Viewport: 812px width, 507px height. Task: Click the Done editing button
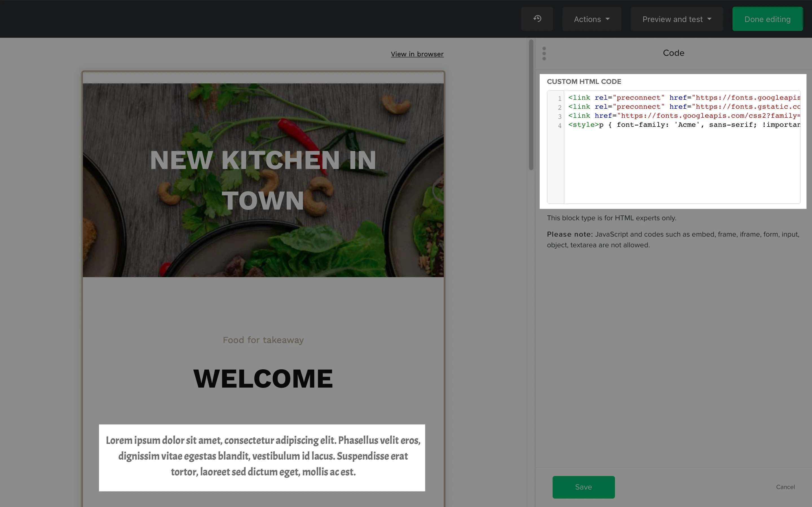(767, 19)
